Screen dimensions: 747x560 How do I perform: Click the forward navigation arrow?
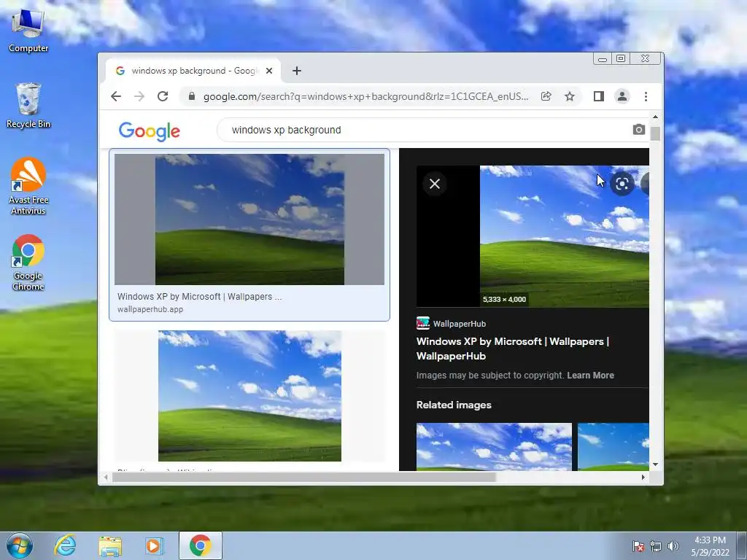pyautogui.click(x=139, y=97)
